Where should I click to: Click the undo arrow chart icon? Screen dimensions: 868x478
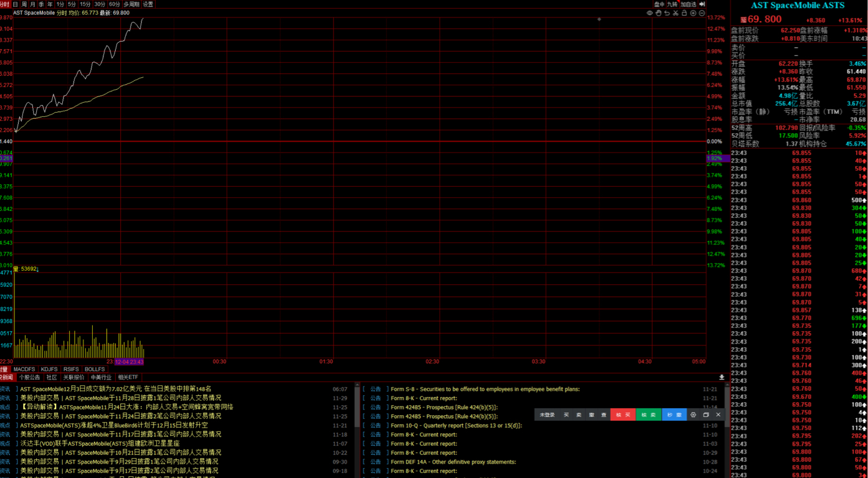coord(667,13)
